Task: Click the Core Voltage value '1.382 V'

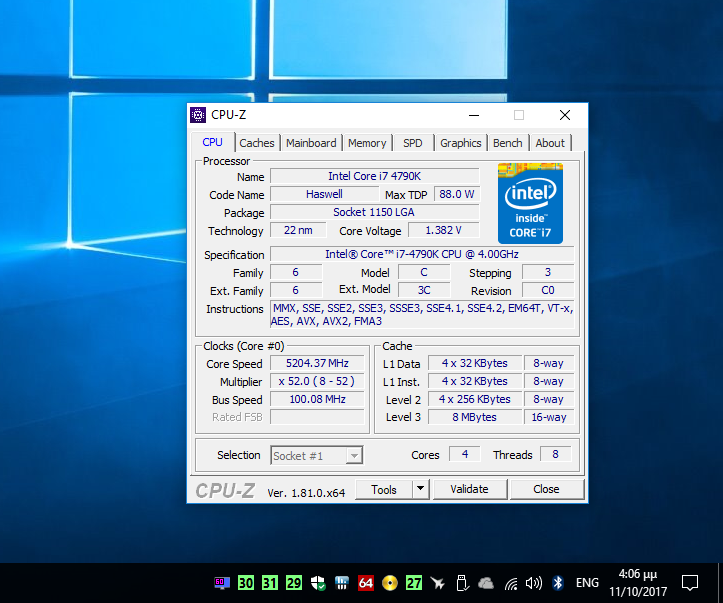Action: [x=444, y=230]
